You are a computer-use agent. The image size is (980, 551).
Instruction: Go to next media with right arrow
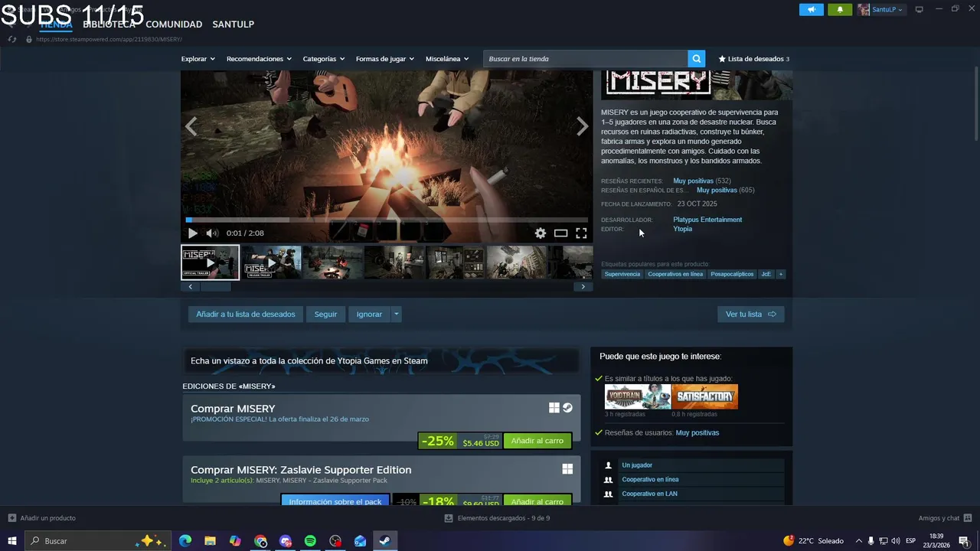click(x=583, y=126)
